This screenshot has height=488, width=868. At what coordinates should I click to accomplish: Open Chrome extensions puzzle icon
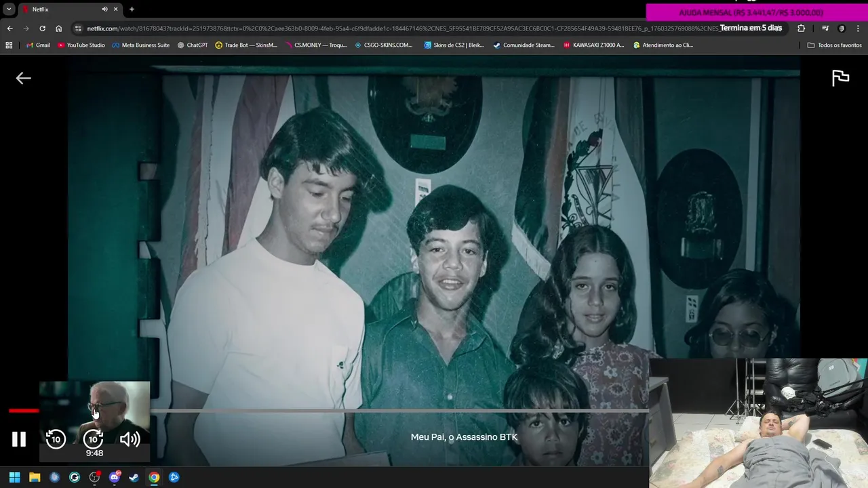tap(801, 28)
